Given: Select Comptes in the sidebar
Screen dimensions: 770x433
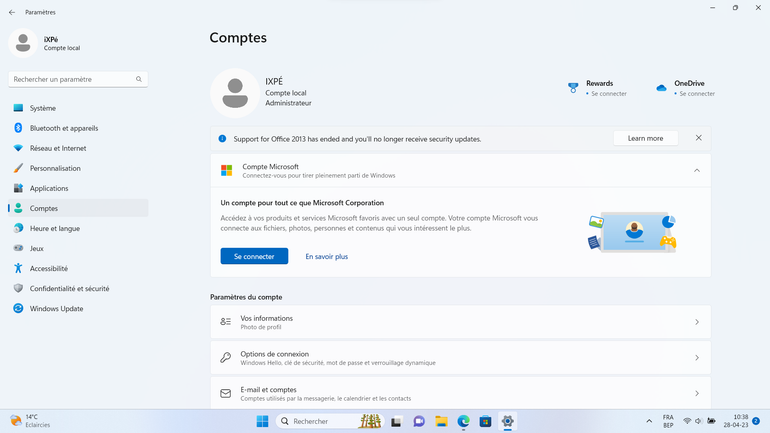Looking at the screenshot, I should [x=78, y=208].
